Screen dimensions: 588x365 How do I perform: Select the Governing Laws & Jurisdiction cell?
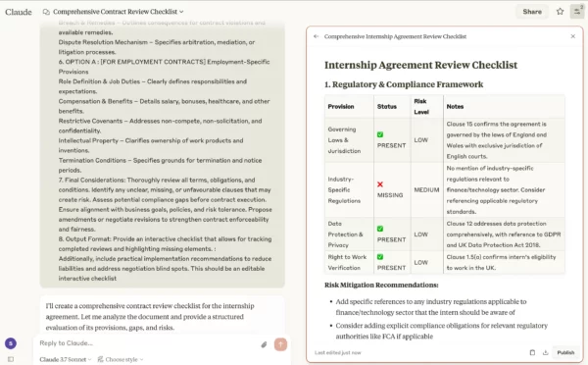click(349, 140)
